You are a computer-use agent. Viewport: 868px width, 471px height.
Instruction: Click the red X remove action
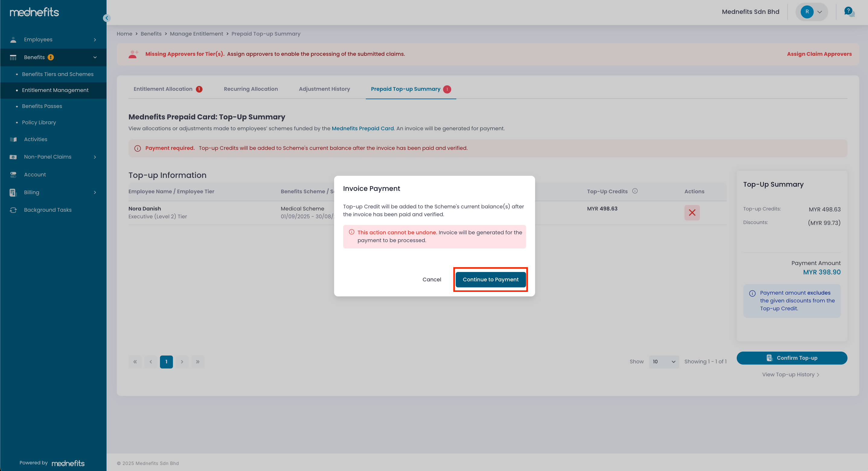click(x=692, y=213)
